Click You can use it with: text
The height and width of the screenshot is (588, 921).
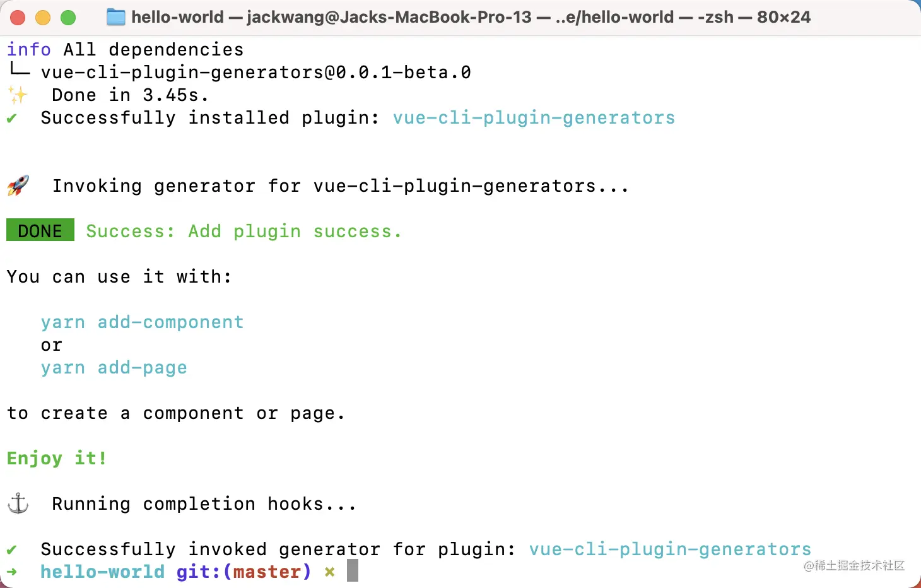(x=119, y=277)
